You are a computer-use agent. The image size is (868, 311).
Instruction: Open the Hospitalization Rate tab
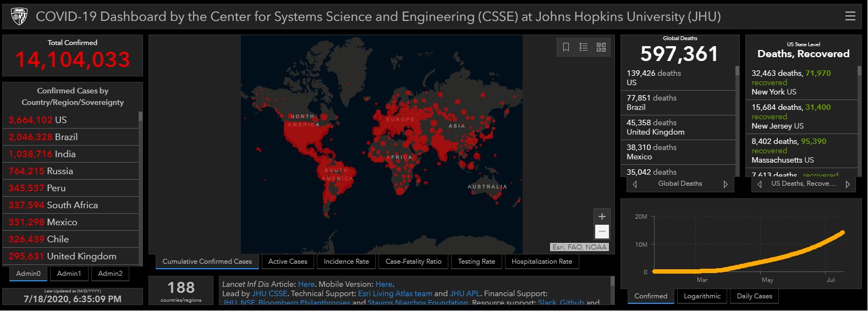click(542, 262)
